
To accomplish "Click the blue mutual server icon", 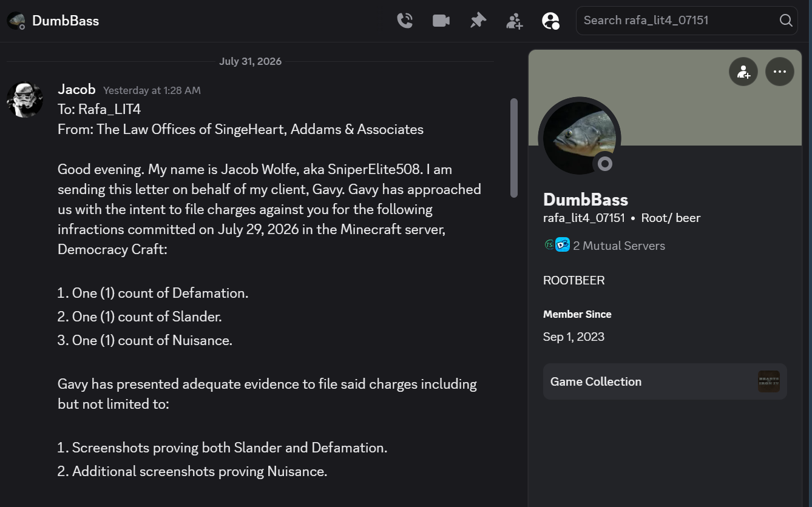I will pyautogui.click(x=563, y=245).
